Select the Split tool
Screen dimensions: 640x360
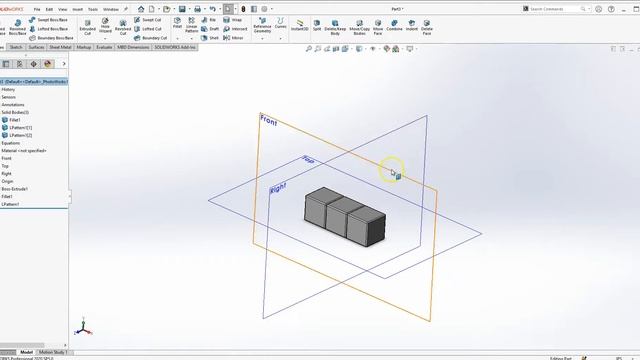pyautogui.click(x=317, y=25)
